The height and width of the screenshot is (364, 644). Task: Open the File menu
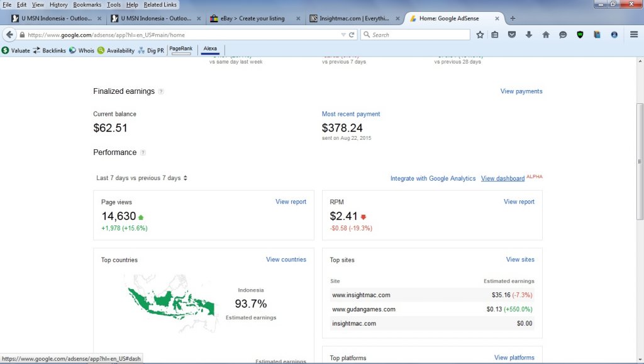tap(7, 4)
